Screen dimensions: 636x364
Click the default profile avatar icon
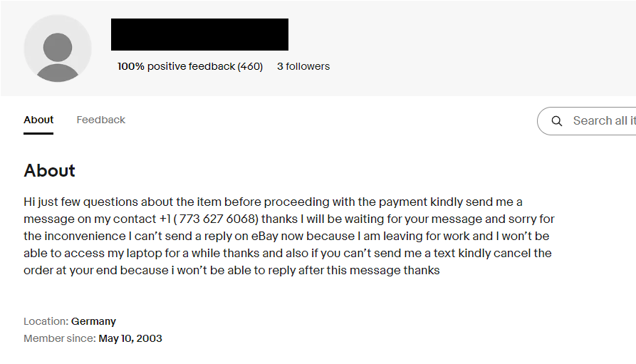(58, 48)
